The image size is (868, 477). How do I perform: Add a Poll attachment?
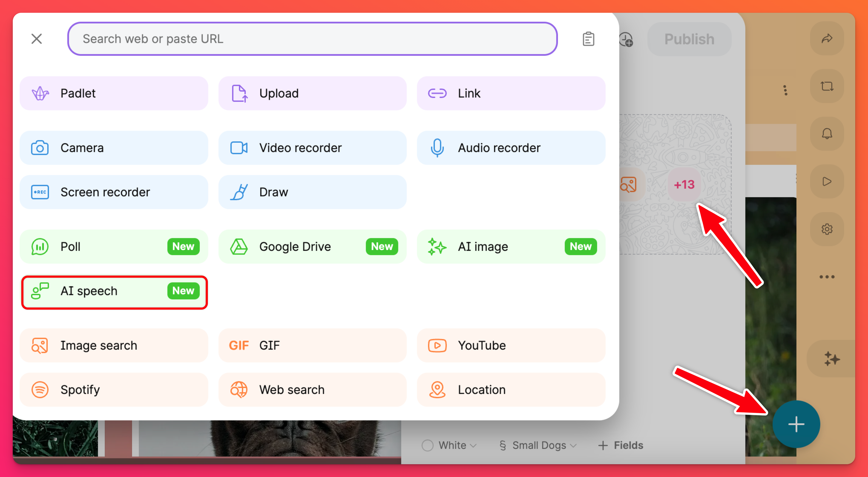pyautogui.click(x=114, y=247)
